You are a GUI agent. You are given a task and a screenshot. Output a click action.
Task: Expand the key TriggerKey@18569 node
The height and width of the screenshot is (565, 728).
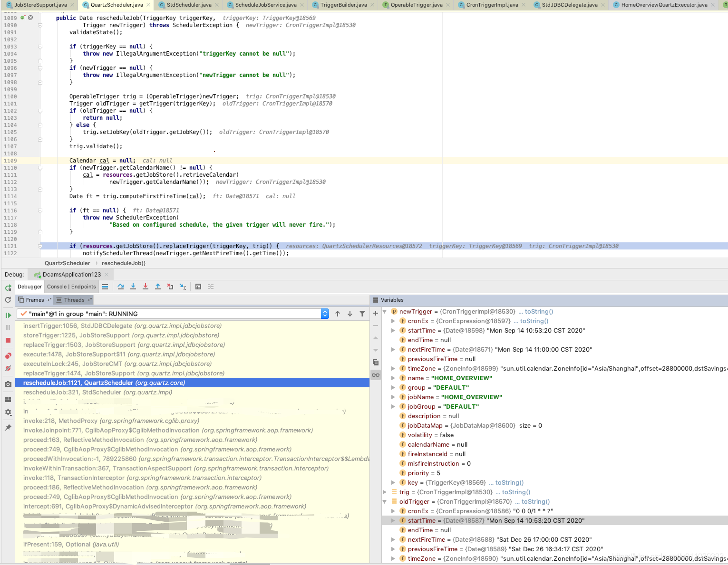393,482
